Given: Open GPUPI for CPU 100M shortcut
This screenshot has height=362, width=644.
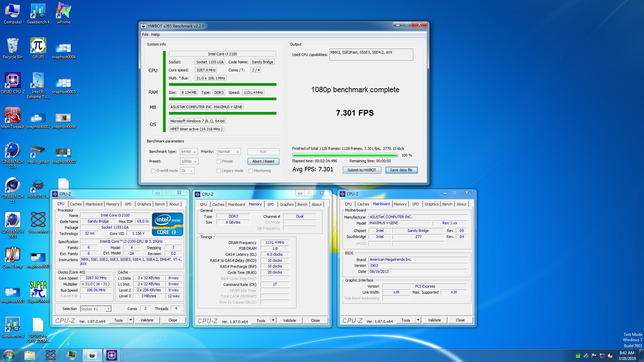Looking at the screenshot, I should pyautogui.click(x=38, y=330).
